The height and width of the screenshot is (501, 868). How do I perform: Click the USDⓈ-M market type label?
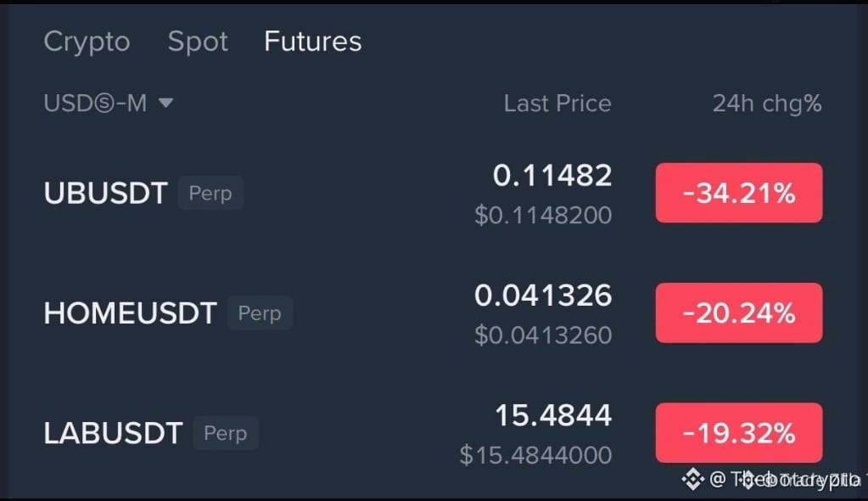pos(95,103)
